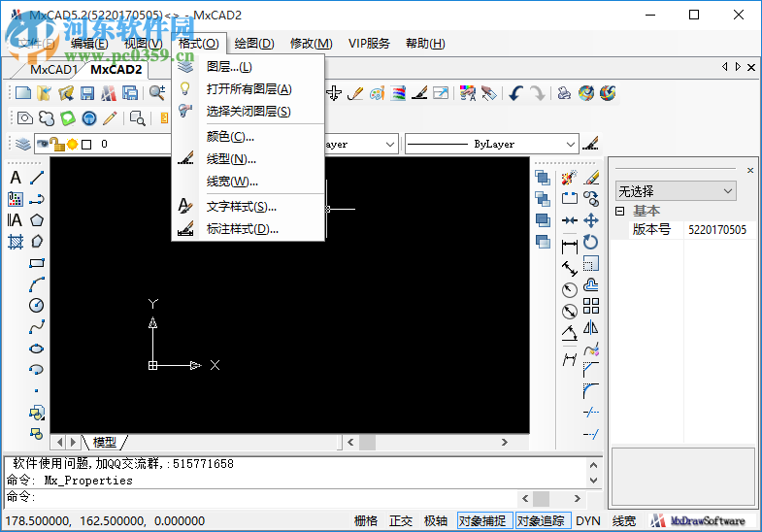
Task: Click the layer 0 color swatch square
Action: (86, 145)
